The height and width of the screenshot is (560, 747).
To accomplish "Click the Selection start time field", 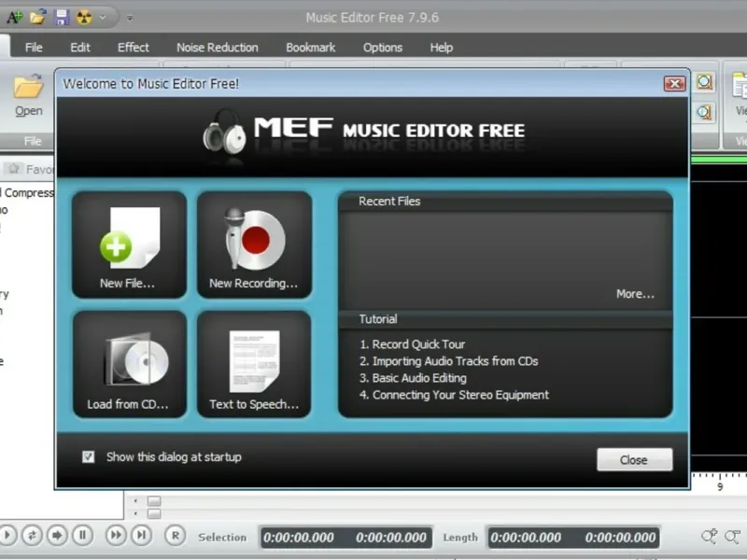I will [299, 538].
